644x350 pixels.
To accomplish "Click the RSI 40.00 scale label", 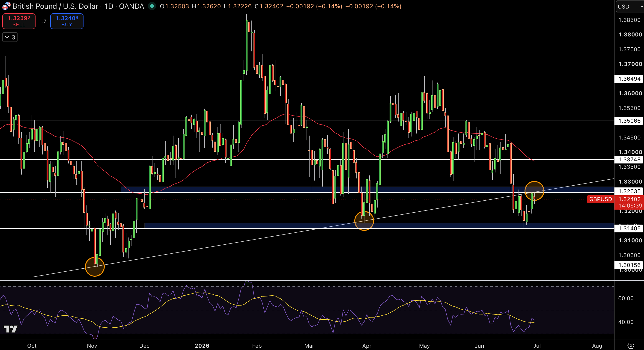I will coord(626,322).
